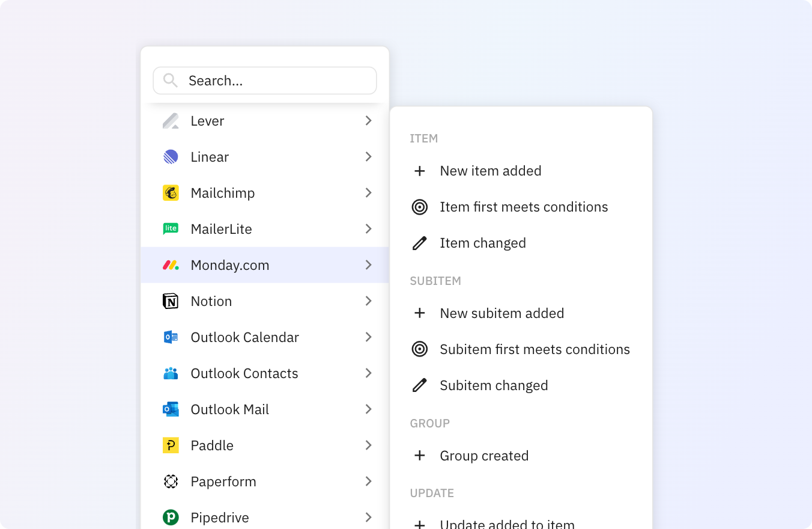Open the Paddle integration entry
The height and width of the screenshot is (529, 812).
[265, 445]
